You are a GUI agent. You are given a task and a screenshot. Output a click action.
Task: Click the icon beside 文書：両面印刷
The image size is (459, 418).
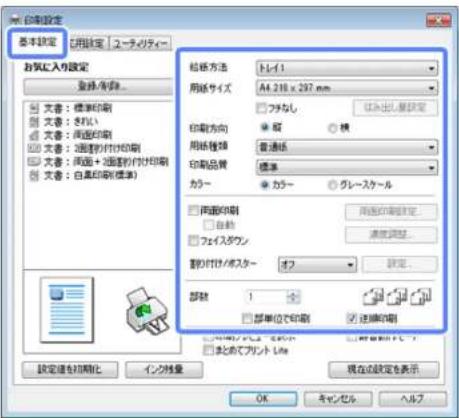[x=34, y=135]
